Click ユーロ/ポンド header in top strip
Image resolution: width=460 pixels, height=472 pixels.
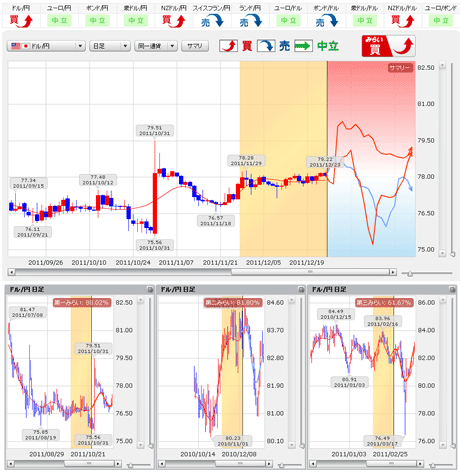[441, 8]
